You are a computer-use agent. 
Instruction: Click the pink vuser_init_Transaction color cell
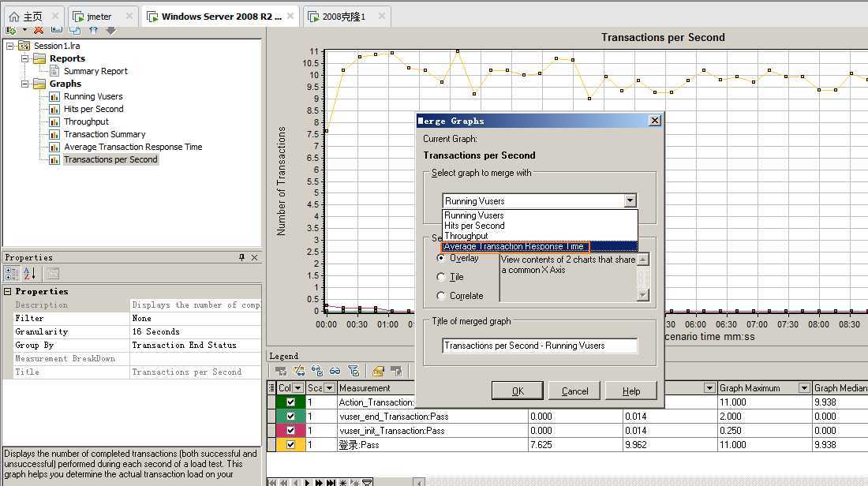(x=290, y=430)
